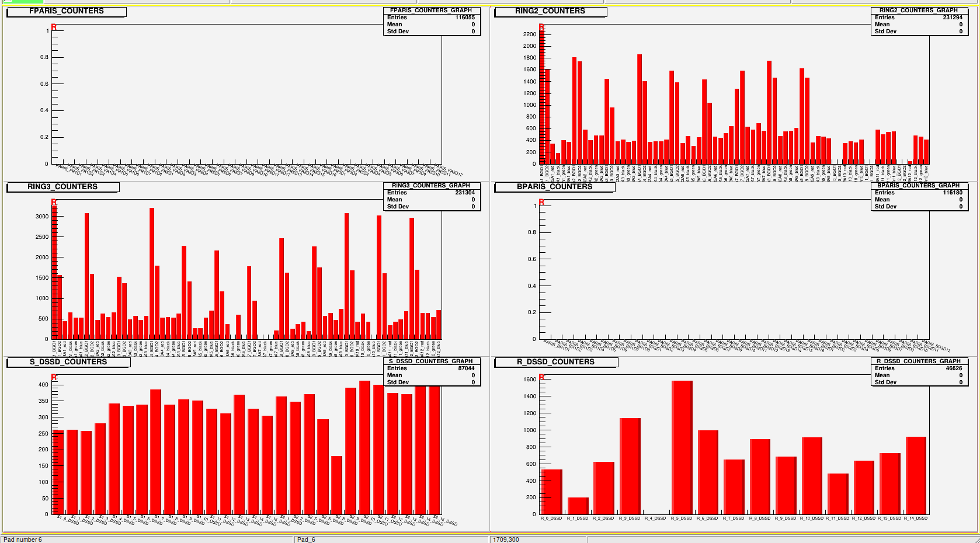
Task: Select the R_DSSD_COUNTERS_GRAPH statistics box
Action: click(919, 372)
